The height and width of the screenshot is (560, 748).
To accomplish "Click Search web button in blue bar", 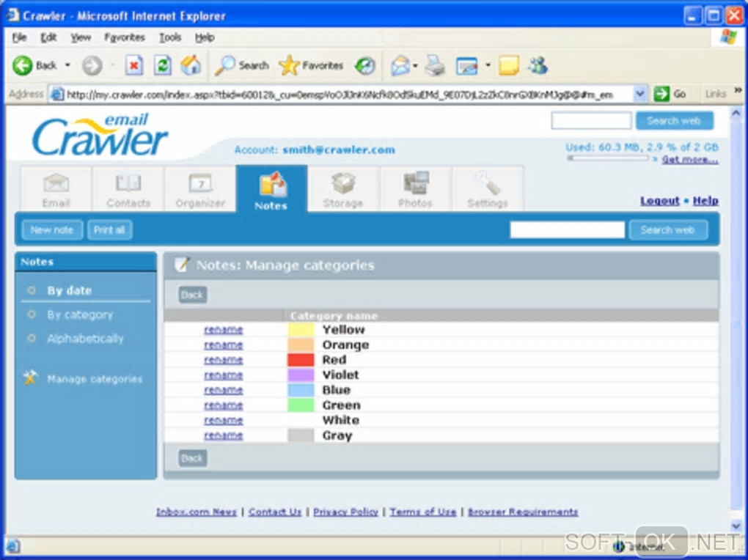I will point(668,230).
